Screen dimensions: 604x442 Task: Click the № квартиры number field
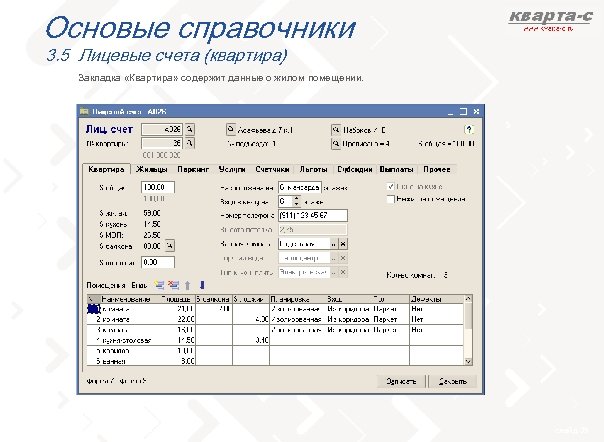point(162,143)
